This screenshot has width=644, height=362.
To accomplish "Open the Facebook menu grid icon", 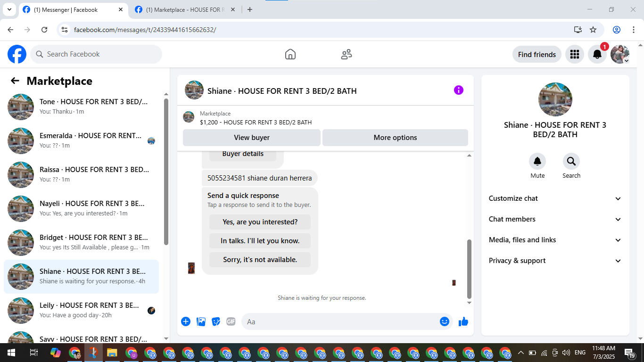I will (x=574, y=54).
